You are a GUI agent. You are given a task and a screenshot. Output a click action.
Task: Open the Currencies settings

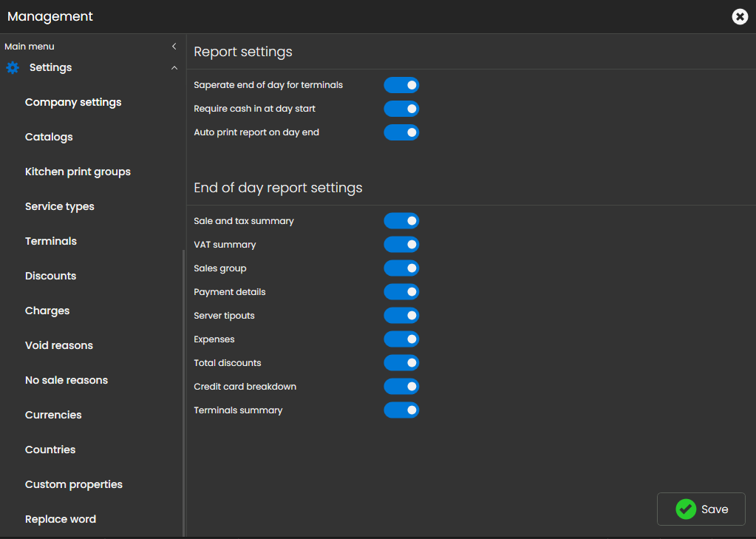(x=53, y=415)
